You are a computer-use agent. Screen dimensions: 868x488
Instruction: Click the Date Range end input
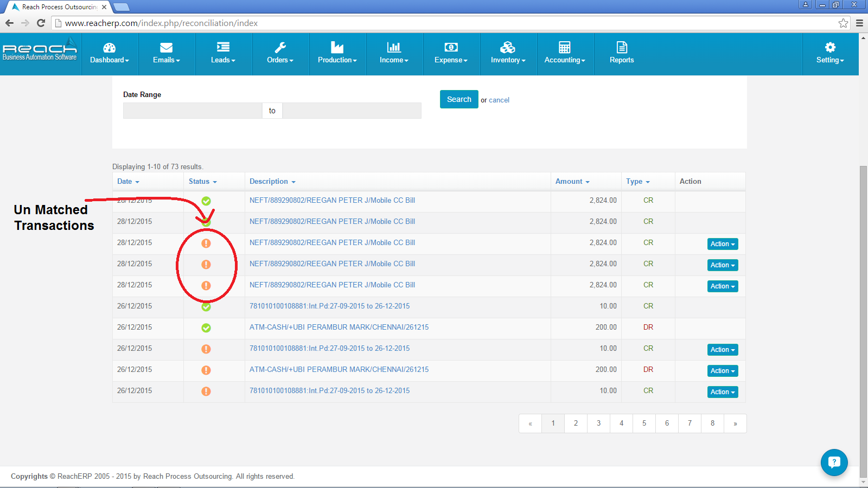(x=352, y=111)
